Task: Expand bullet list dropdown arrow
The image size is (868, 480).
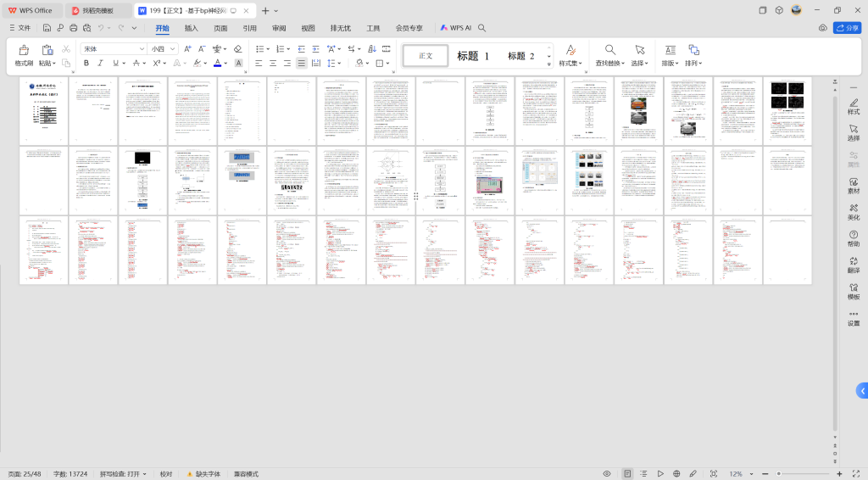Action: coord(268,49)
